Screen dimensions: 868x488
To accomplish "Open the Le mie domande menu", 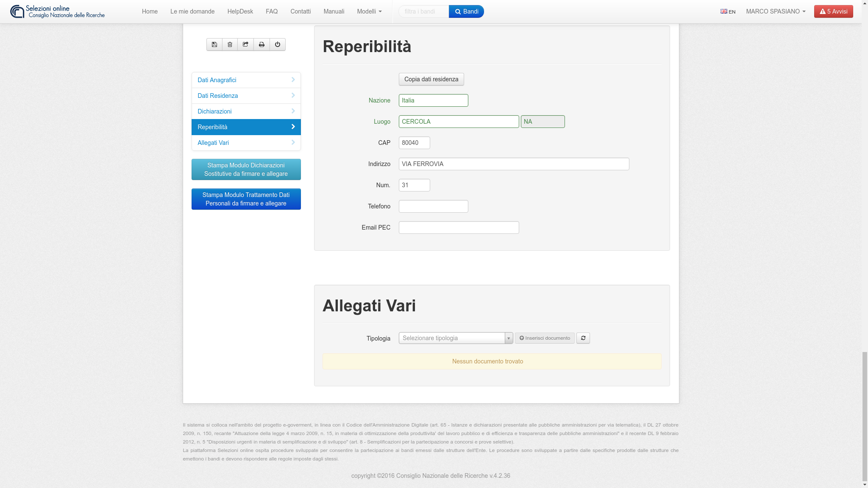I will tap(192, 11).
